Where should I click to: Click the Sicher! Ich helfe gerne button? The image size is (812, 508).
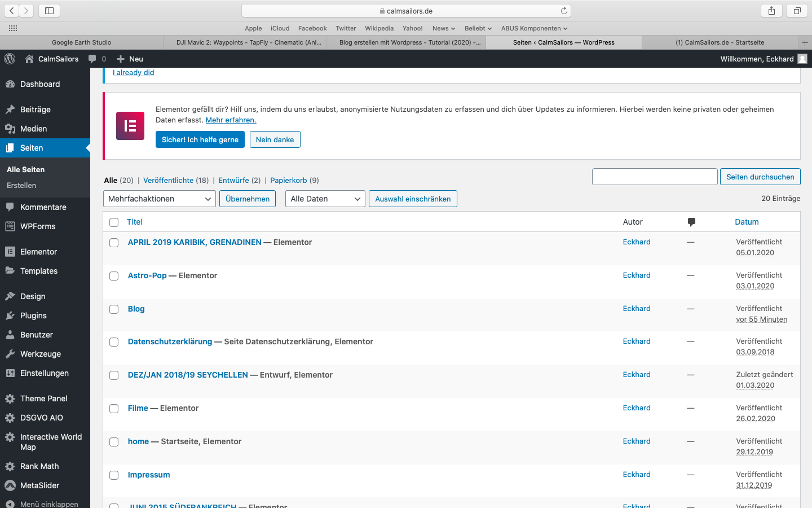coord(200,139)
